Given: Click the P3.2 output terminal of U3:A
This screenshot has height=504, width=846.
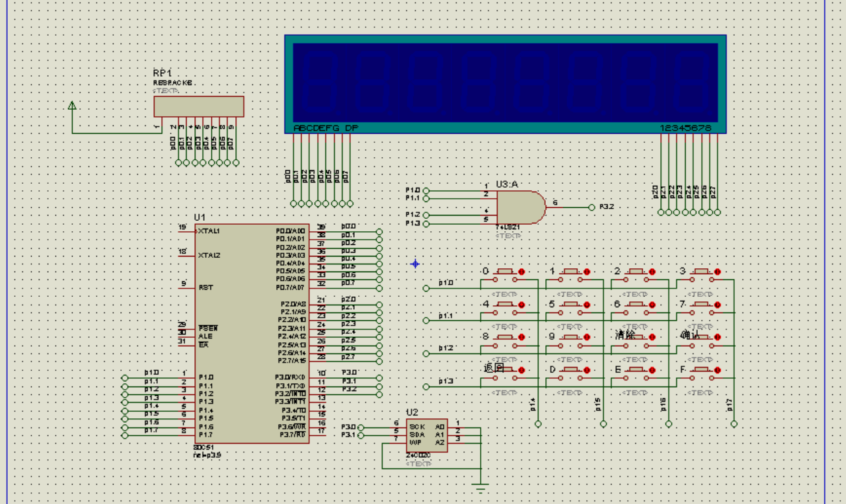Looking at the screenshot, I should point(591,207).
